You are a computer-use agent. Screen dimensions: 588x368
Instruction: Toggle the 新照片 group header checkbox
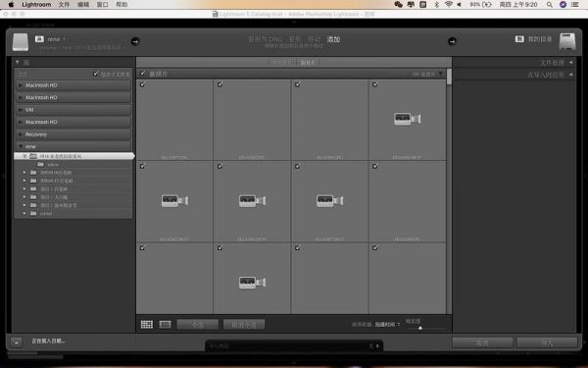142,74
